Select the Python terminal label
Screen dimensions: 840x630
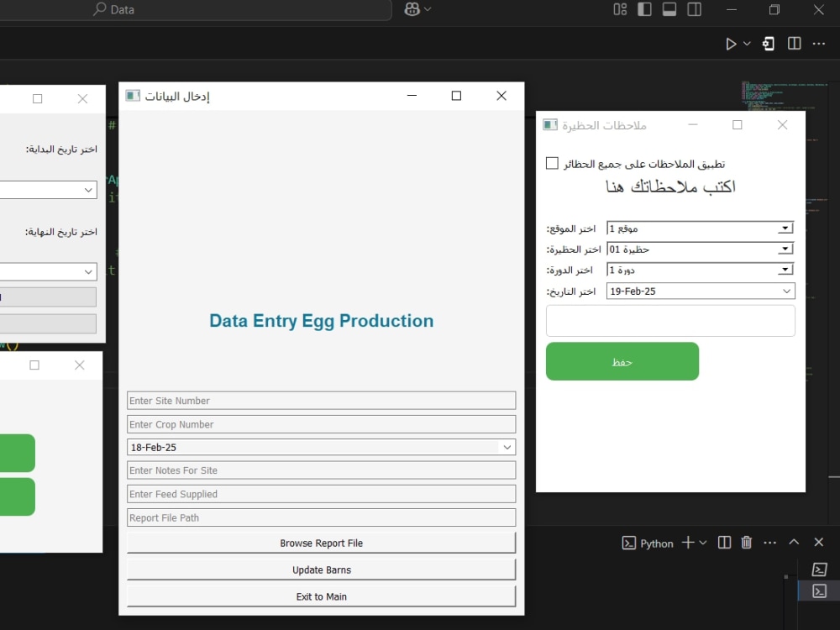pyautogui.click(x=656, y=543)
